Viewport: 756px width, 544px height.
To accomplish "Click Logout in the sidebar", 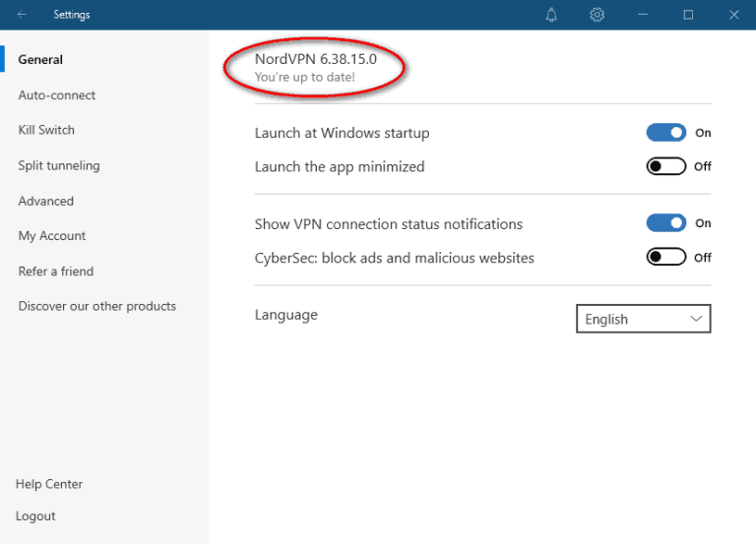I will [35, 516].
